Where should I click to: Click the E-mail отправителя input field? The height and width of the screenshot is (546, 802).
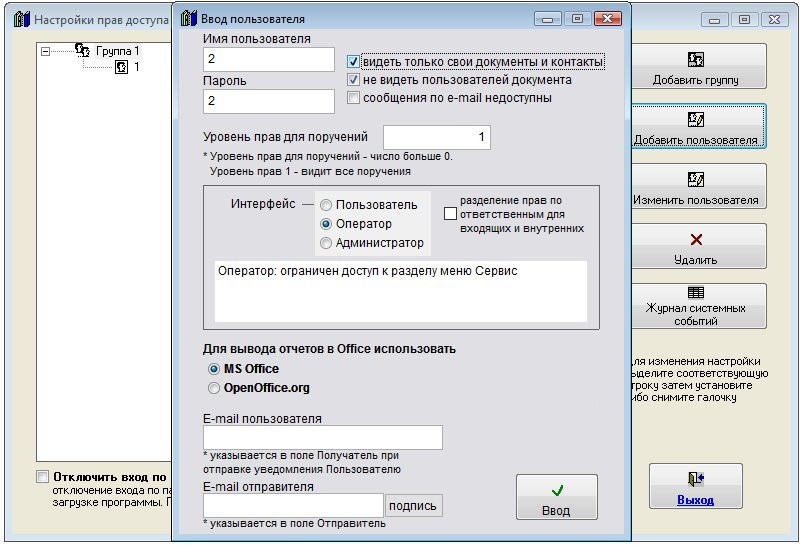[x=293, y=506]
